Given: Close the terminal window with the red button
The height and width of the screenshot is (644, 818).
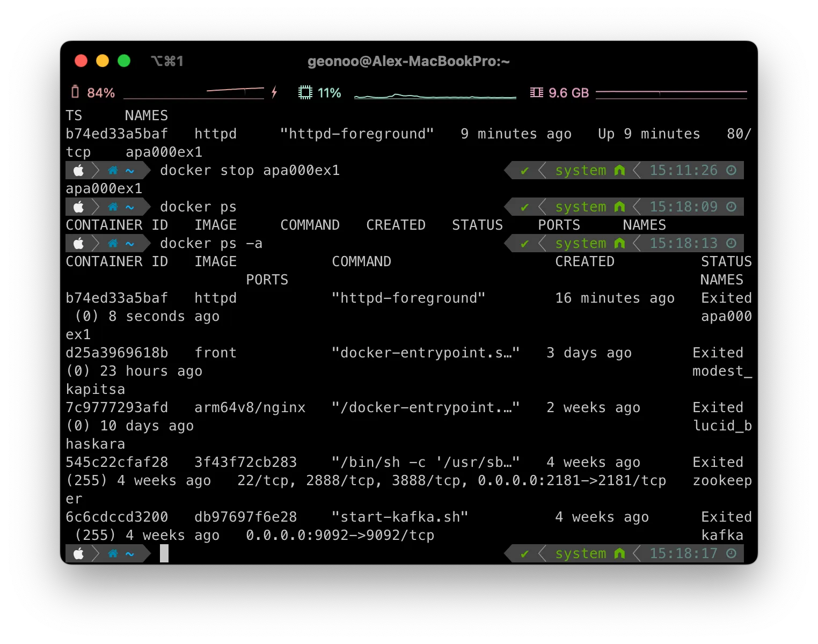Looking at the screenshot, I should (x=81, y=61).
